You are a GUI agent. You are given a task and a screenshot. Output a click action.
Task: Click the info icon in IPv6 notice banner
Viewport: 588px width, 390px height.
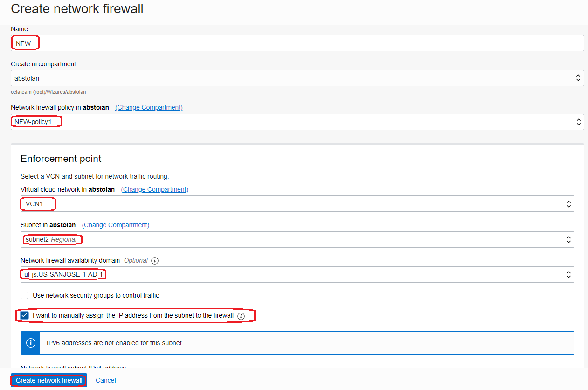30,343
